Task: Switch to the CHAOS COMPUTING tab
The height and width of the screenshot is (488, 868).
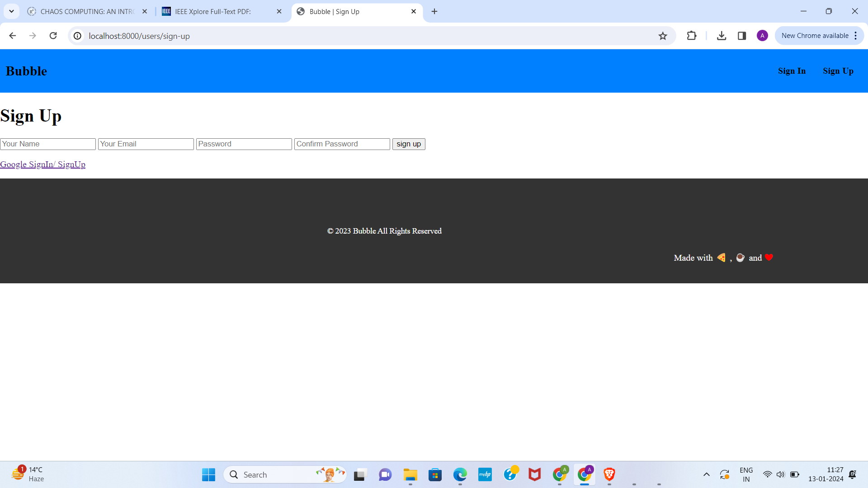Action: tap(86, 11)
